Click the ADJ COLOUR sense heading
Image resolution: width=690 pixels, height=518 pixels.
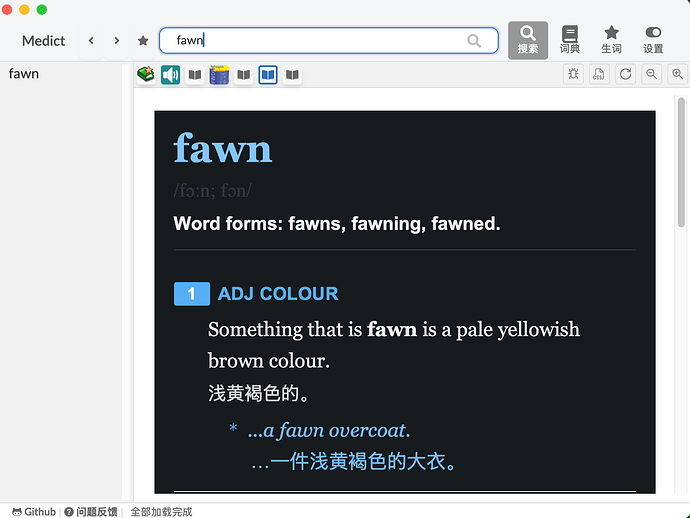click(278, 294)
